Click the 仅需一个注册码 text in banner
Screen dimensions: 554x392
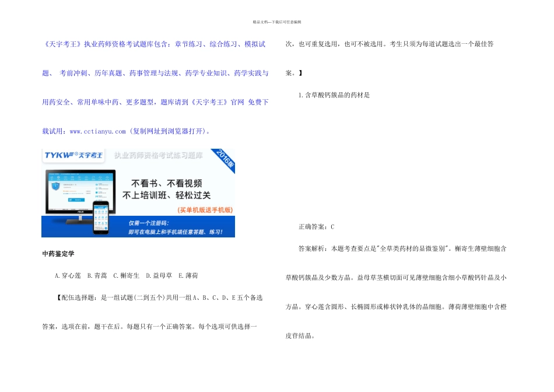point(149,223)
